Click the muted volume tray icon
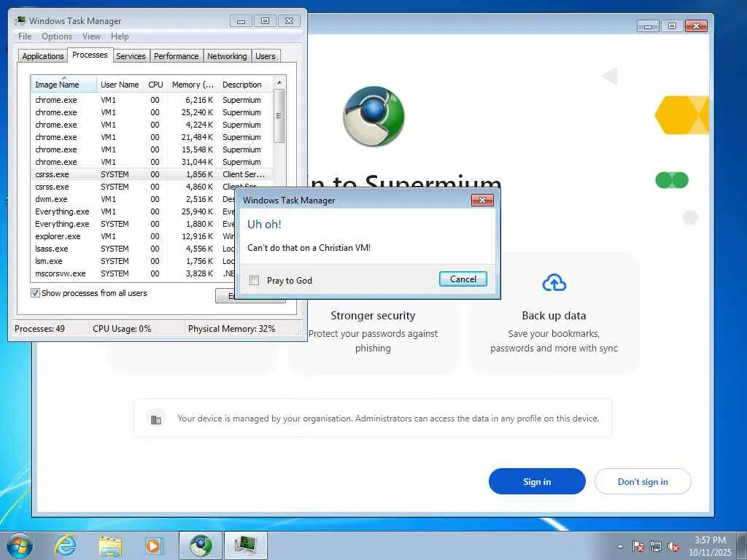Image resolution: width=747 pixels, height=560 pixels. coord(673,547)
